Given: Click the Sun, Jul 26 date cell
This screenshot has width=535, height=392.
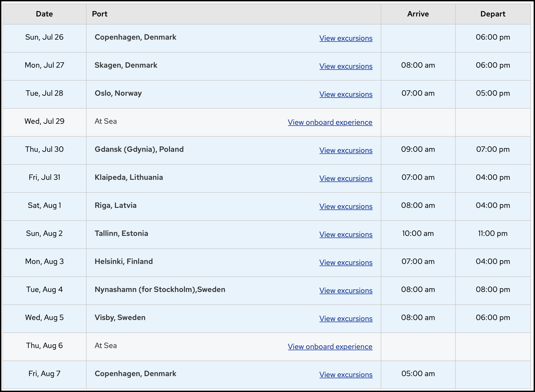Looking at the screenshot, I should click(x=44, y=37).
